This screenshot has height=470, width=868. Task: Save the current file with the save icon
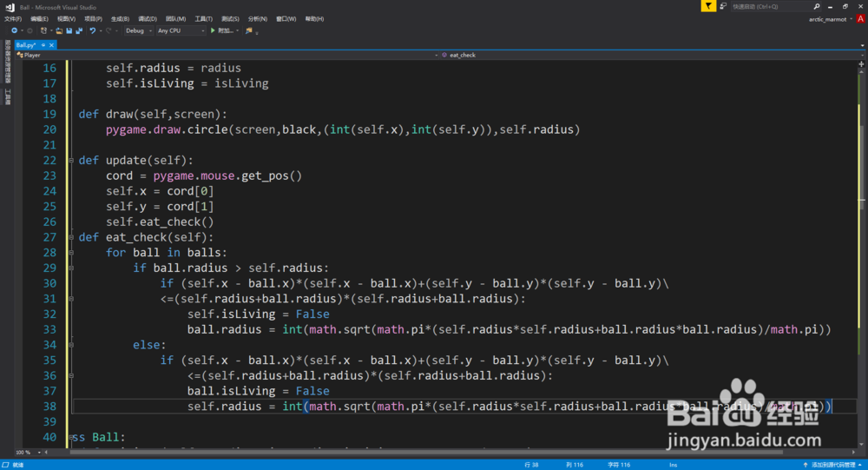click(69, 31)
